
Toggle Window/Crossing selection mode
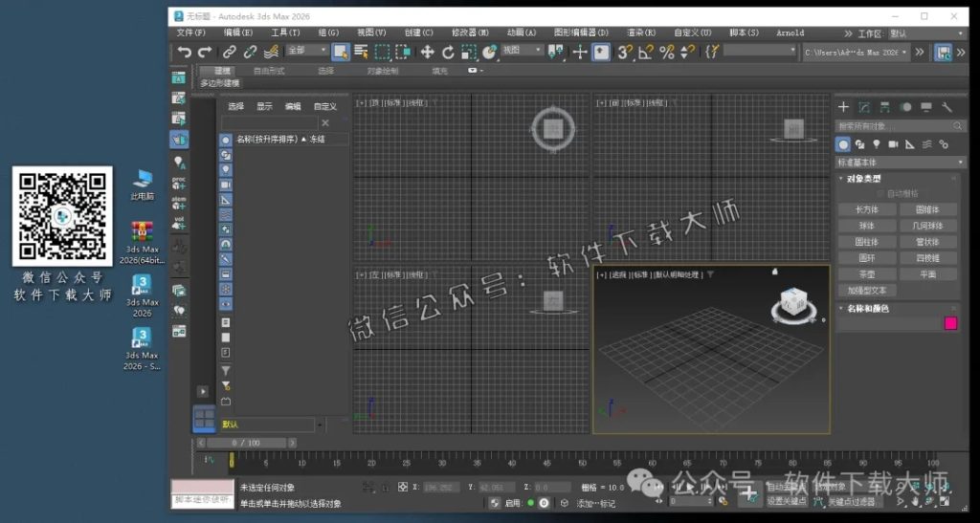[x=404, y=53]
